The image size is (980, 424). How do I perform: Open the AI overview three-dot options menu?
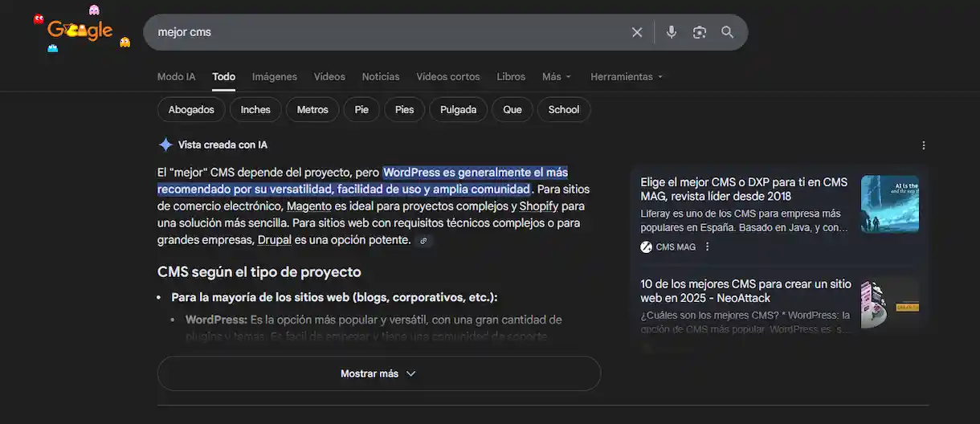[923, 145]
